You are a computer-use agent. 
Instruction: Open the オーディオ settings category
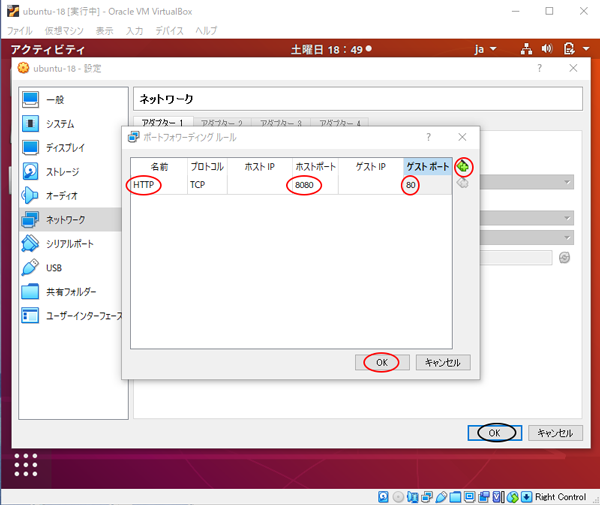70,196
